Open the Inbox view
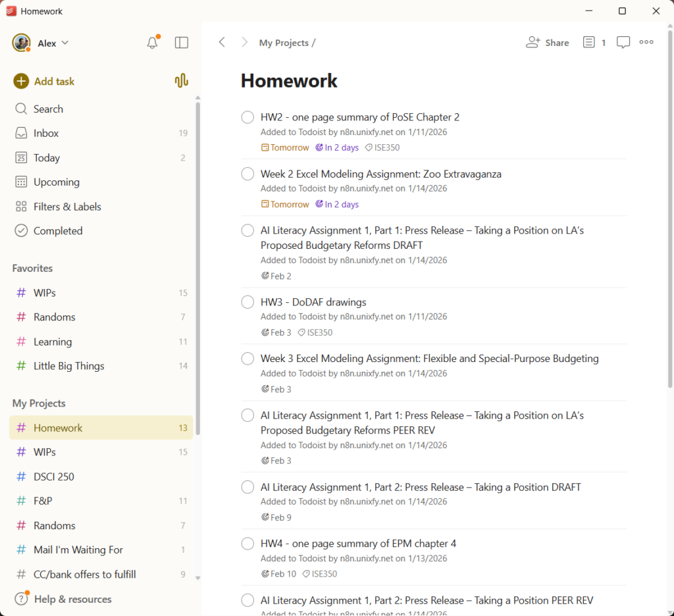Screen dimensions: 674x616 tap(46, 133)
